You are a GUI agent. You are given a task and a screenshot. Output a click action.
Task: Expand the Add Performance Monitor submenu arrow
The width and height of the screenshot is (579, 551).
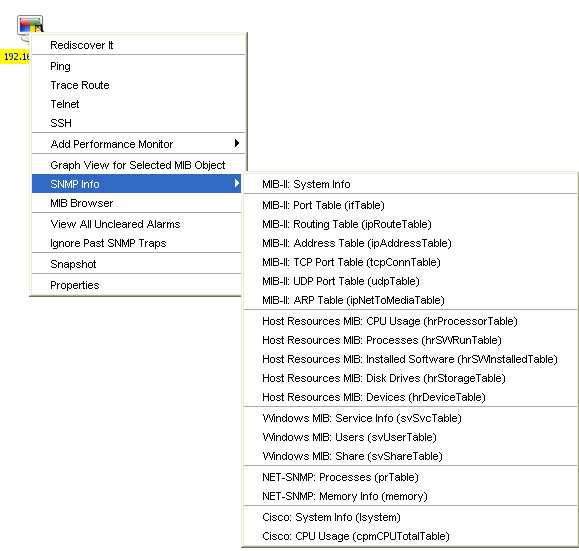(237, 143)
